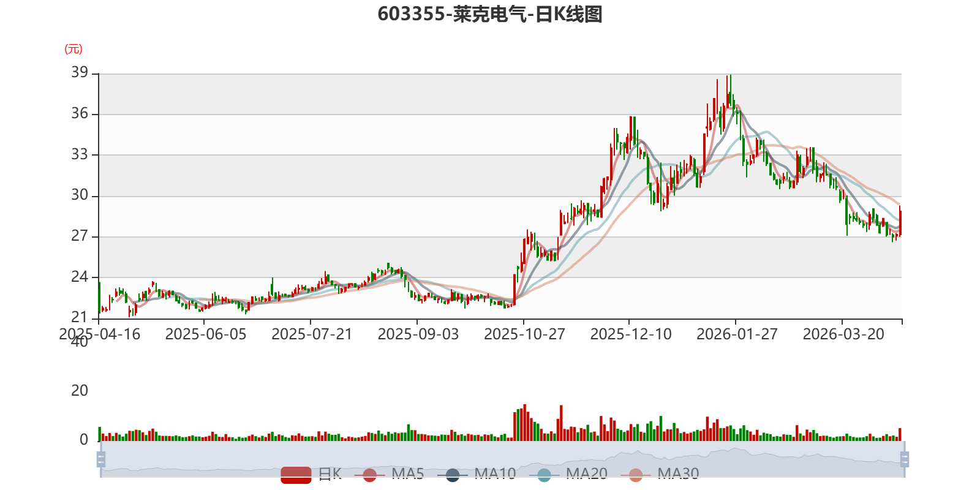This screenshot has height=490, width=980.
Task: Click the data zoom overview track
Action: pyautogui.click(x=502, y=459)
